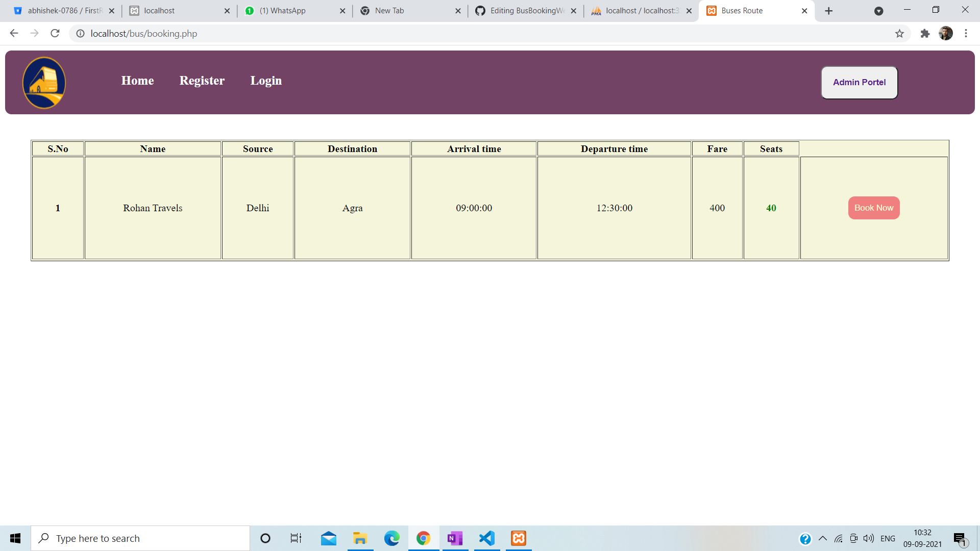Open the Register page
The width and height of the screenshot is (980, 551).
click(x=202, y=80)
